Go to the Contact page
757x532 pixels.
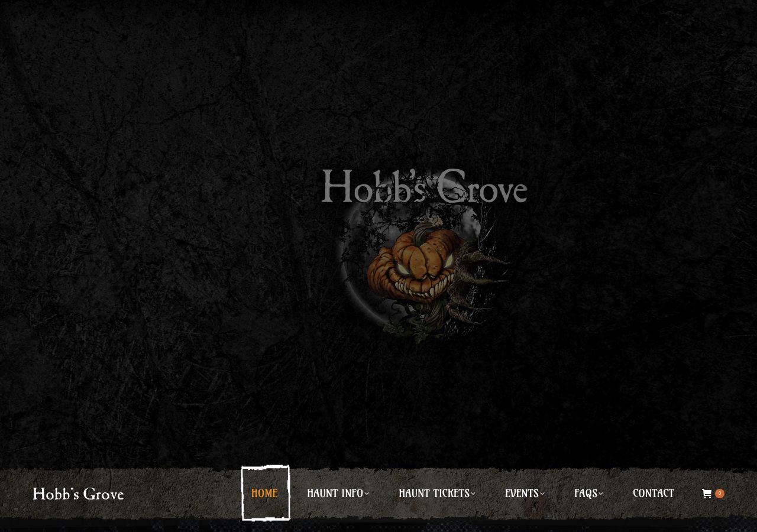pos(654,494)
